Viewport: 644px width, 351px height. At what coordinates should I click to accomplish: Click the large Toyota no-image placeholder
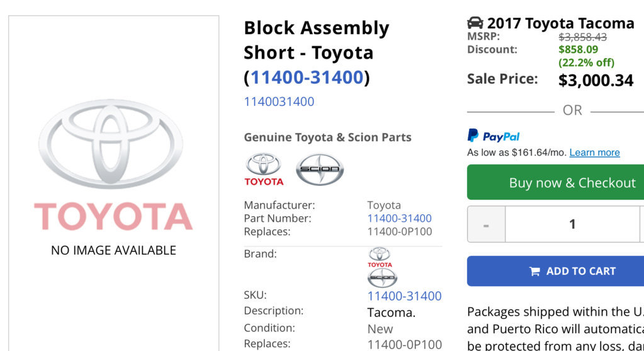pos(114,176)
